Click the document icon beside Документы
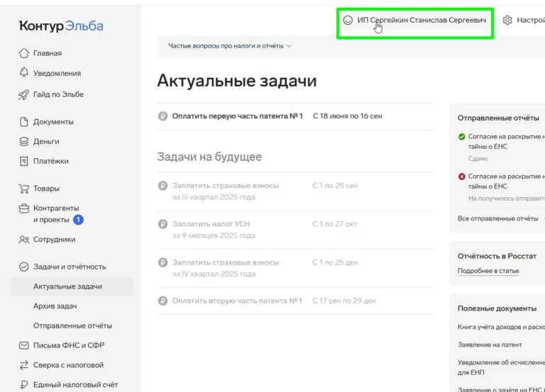Viewport: 545px width, 392px height. [x=23, y=122]
